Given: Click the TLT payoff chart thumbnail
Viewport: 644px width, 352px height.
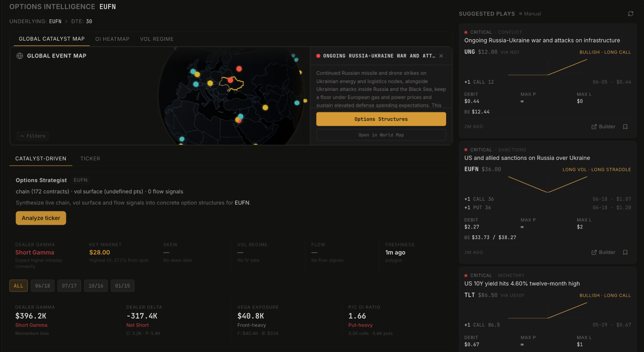Looking at the screenshot, I should click(x=548, y=311).
